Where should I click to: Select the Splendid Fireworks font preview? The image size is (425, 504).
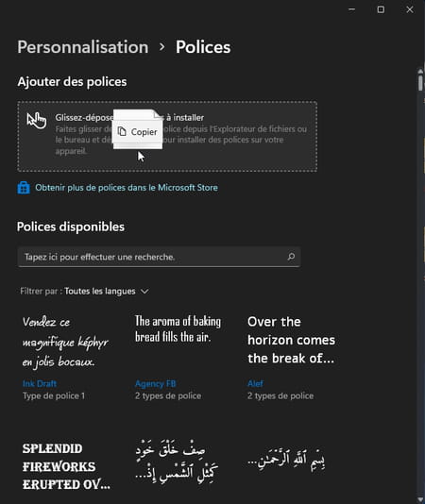[66, 466]
